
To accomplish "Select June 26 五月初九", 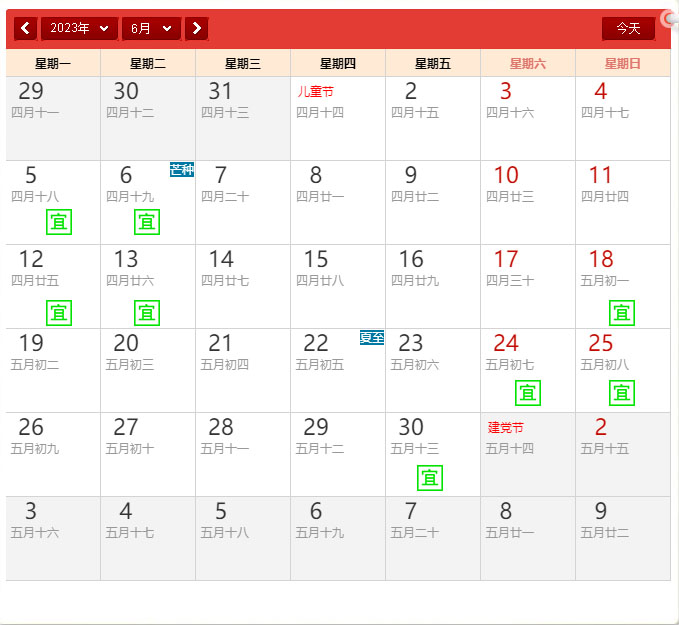I will (53, 454).
